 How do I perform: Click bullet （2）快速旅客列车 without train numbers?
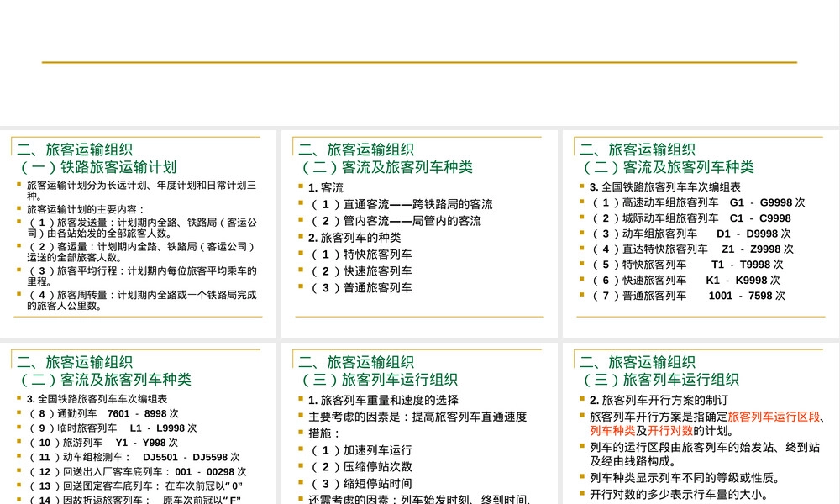(361, 271)
